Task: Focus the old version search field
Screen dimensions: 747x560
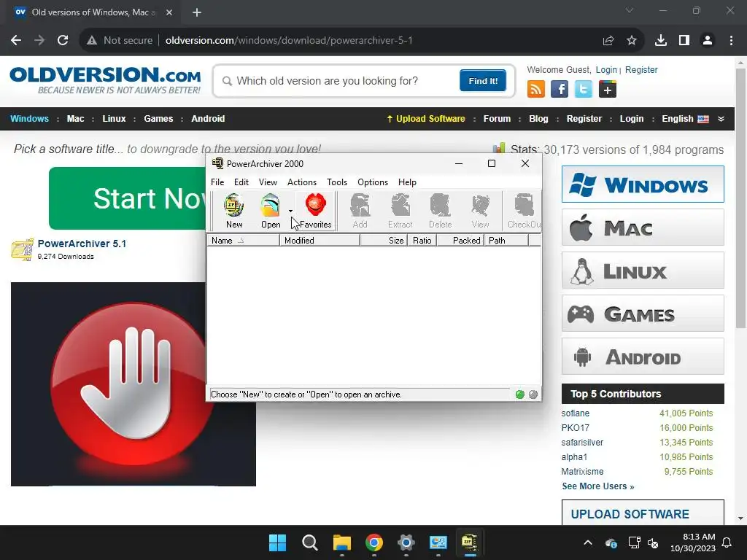Action: 338,81
